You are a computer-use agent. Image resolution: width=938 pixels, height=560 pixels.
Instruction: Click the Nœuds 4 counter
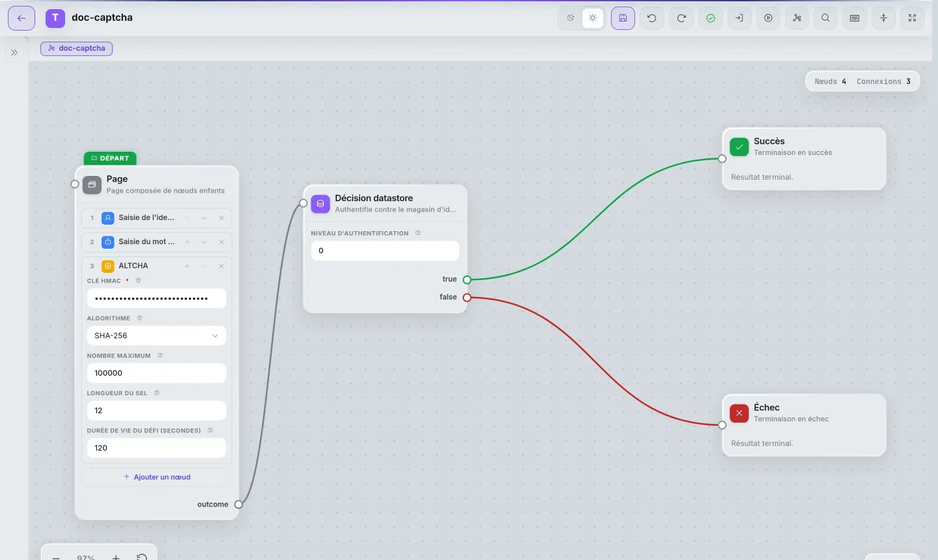pos(831,81)
